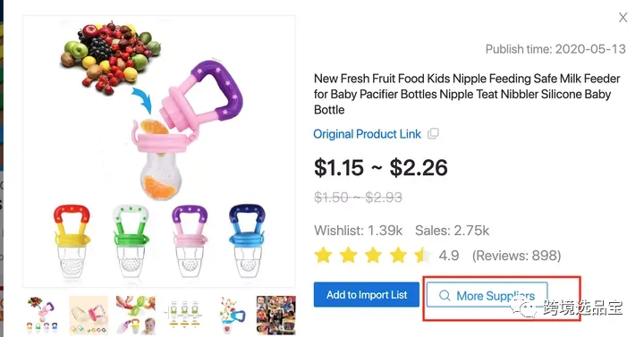Open the Reviews: 898 count
This screenshot has height=337, width=644.
tap(516, 256)
